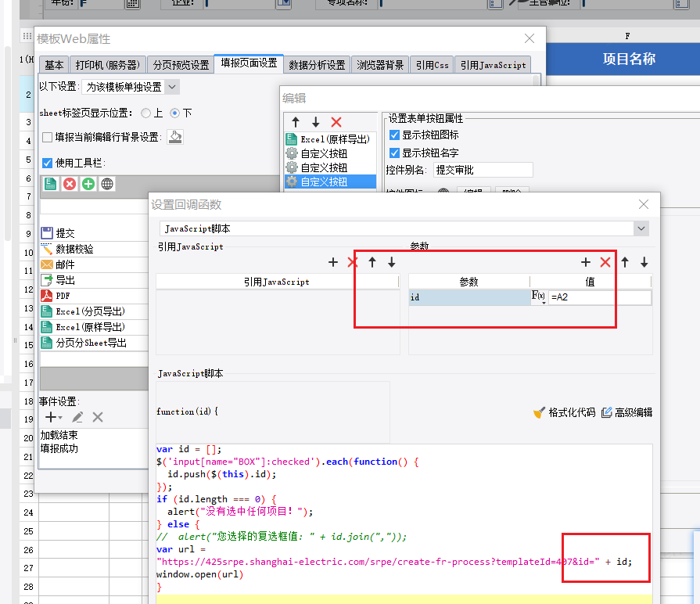700x604 pixels.
Task: Toggle the 使用工具栏 checkbox
Action: pyautogui.click(x=48, y=163)
